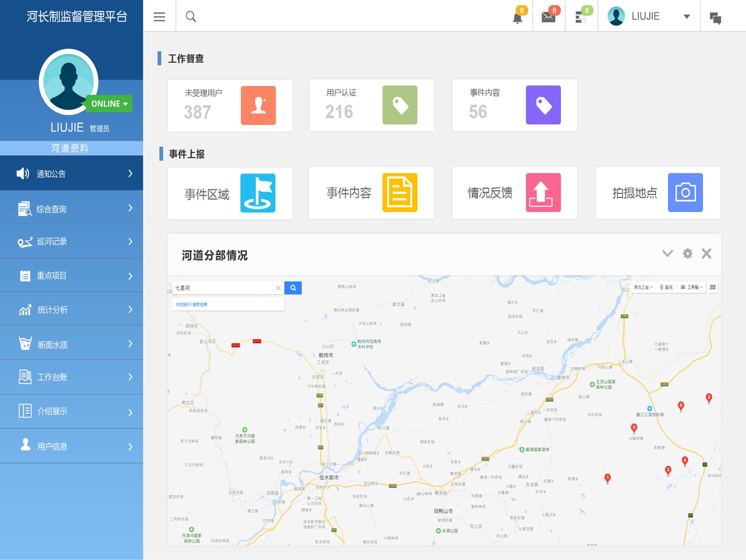Open the mail envelope messages icon
This screenshot has width=746, height=560.
pos(548,17)
